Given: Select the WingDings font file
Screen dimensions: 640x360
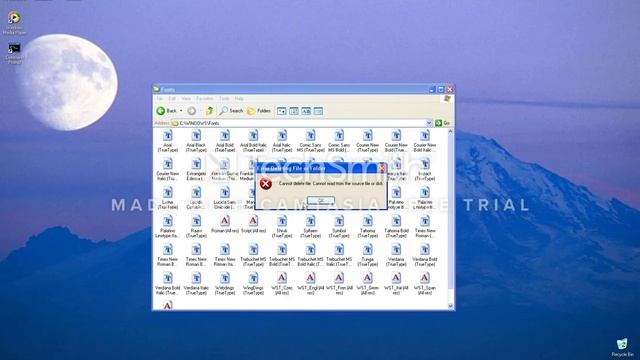Looking at the screenshot, I should tap(253, 284).
